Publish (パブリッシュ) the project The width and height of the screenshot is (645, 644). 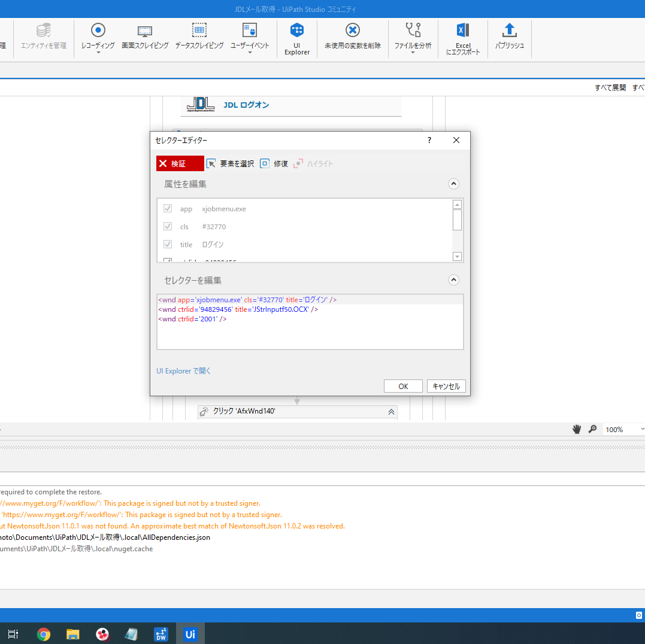click(x=509, y=36)
